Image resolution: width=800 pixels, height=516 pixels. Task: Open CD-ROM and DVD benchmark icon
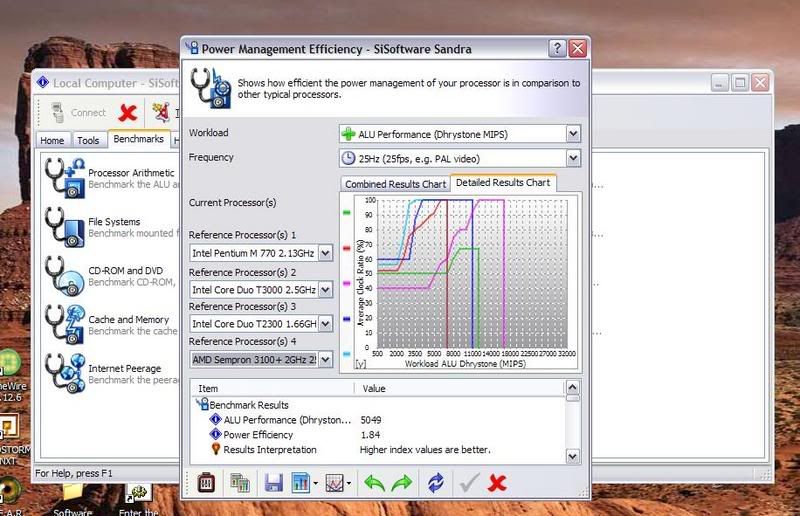point(64,276)
